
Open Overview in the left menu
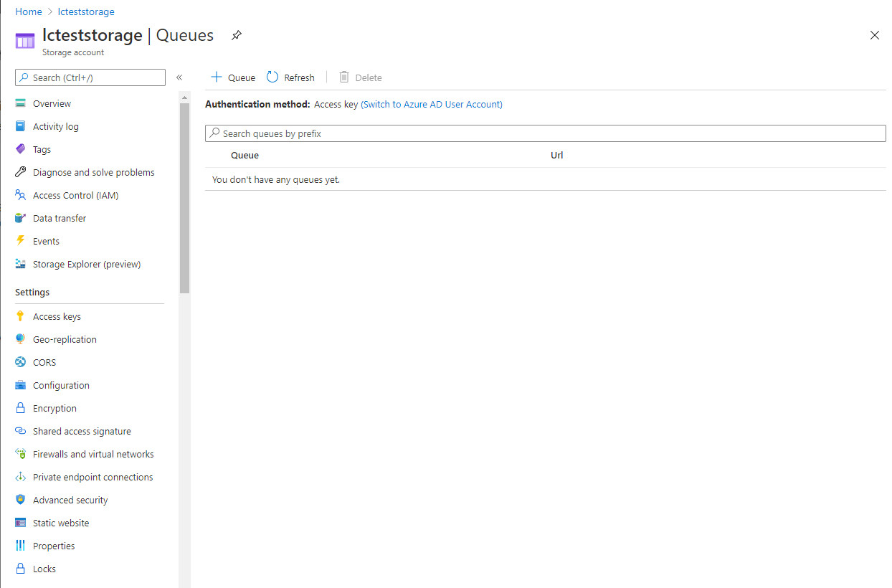(x=52, y=103)
